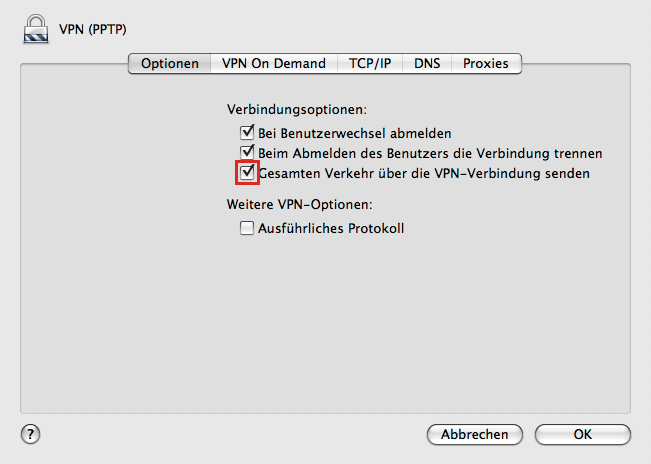Open the TCP/IP tab

[x=370, y=63]
